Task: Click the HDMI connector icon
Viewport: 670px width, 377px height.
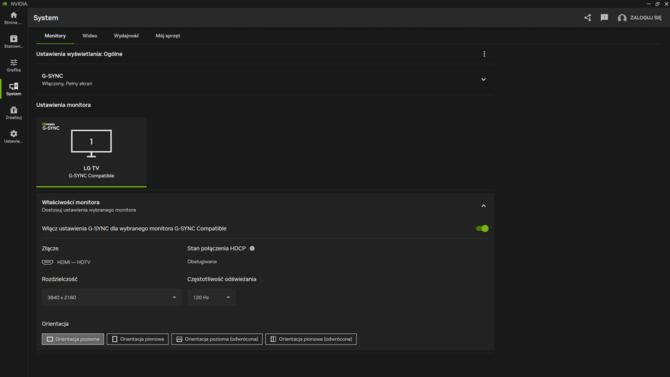Action: pos(47,262)
